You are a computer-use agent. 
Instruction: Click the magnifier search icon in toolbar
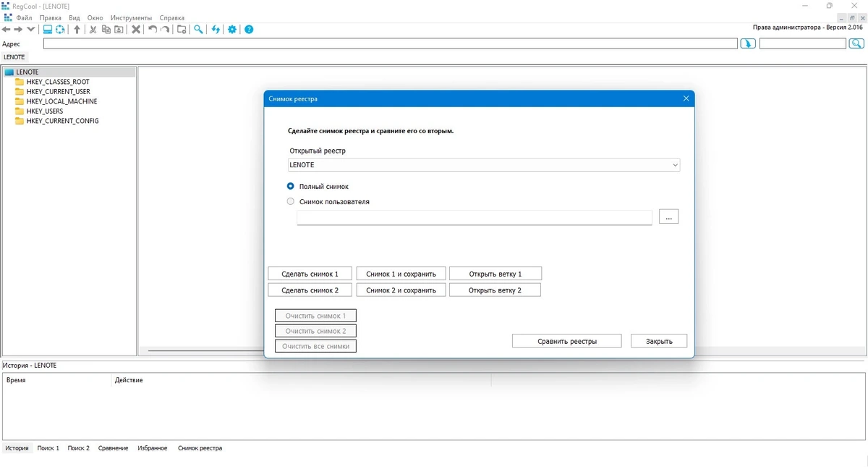point(198,30)
